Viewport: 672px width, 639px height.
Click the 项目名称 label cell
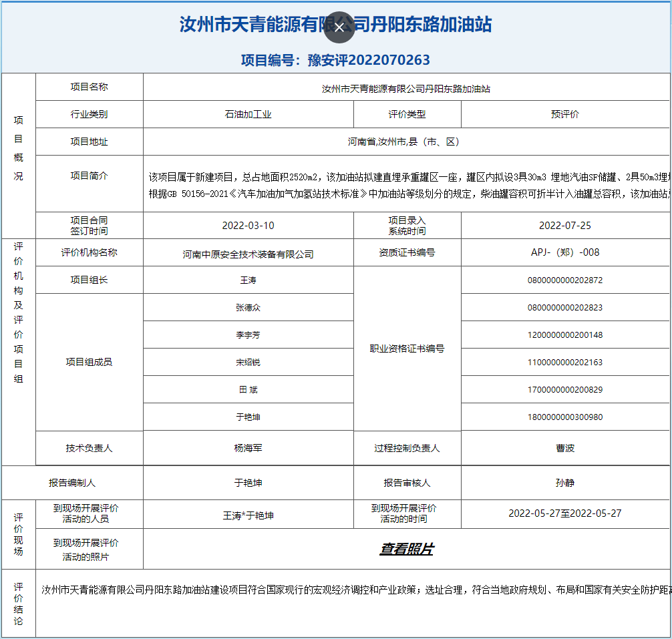coord(89,87)
